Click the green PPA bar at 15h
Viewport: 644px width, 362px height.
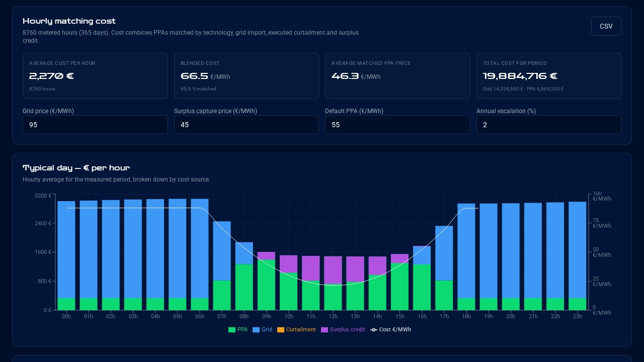[400, 287]
